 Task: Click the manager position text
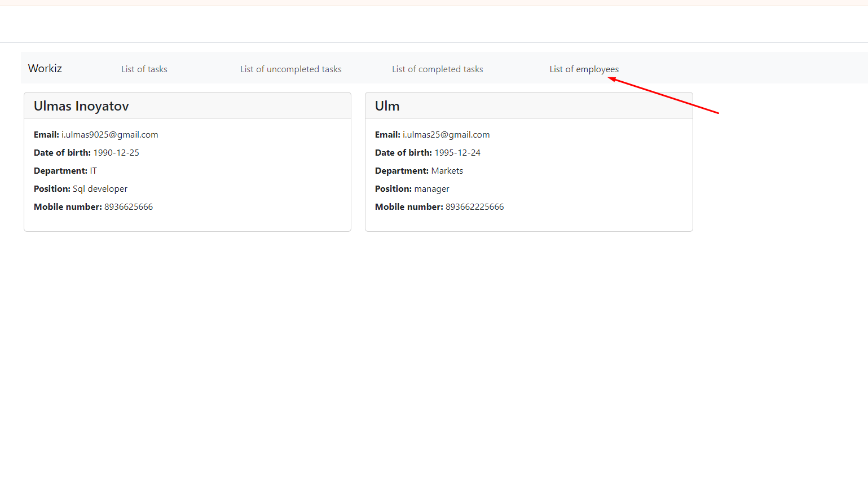[x=432, y=189]
